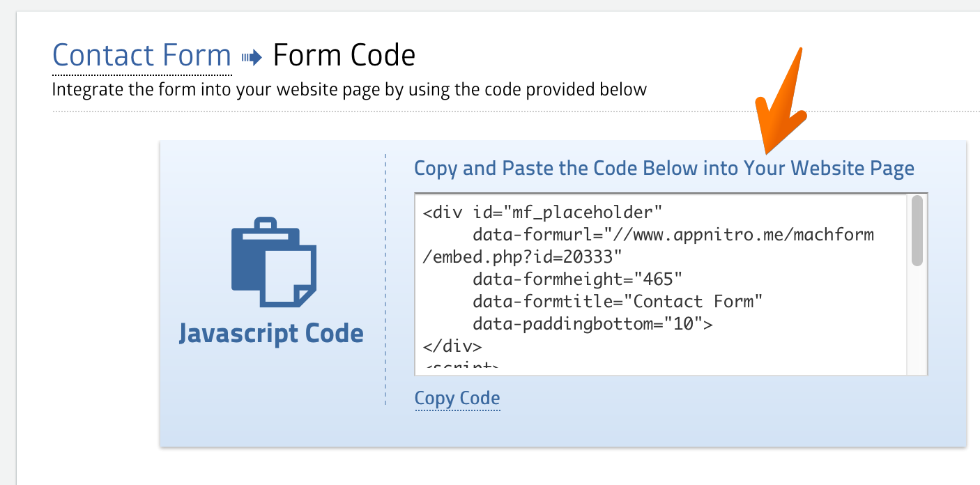Place cursor on the mf_placeholder div line
Viewport: 980px width, 485px height.
click(x=542, y=212)
